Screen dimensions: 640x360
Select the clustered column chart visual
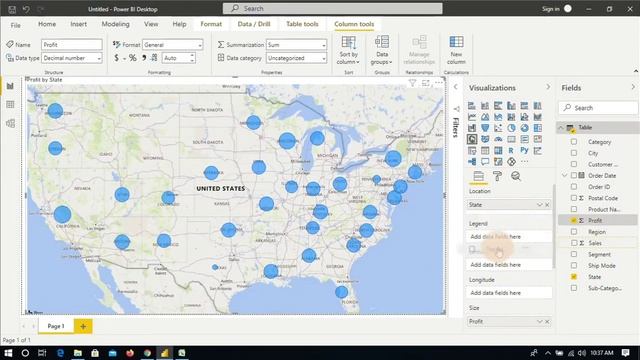(511, 106)
